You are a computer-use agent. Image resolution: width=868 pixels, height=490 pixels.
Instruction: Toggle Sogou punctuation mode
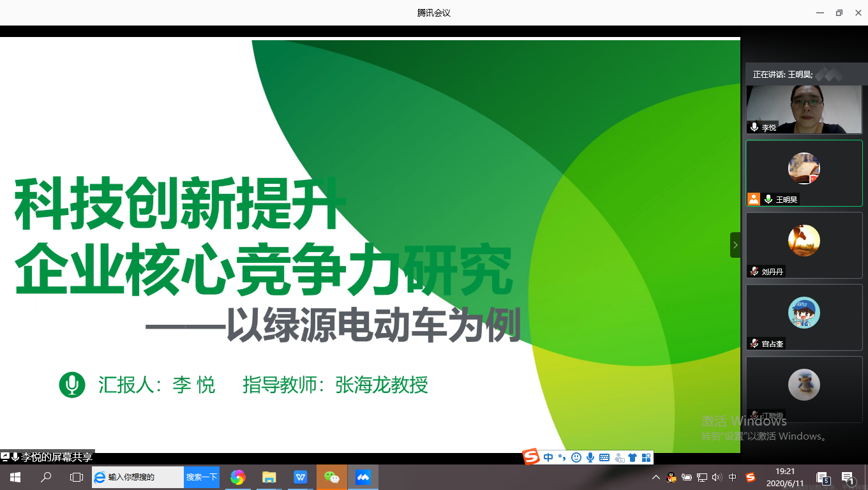pyautogui.click(x=562, y=457)
